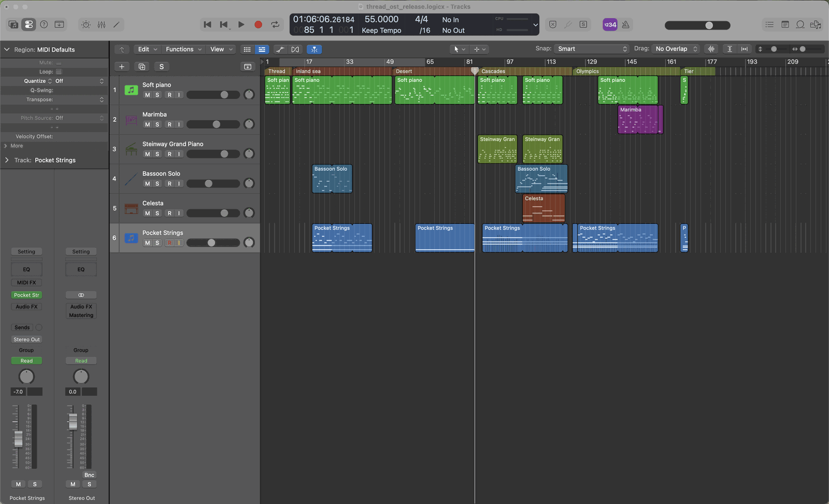Select the Bassoon Solo track icon
The image size is (829, 504).
(131, 179)
